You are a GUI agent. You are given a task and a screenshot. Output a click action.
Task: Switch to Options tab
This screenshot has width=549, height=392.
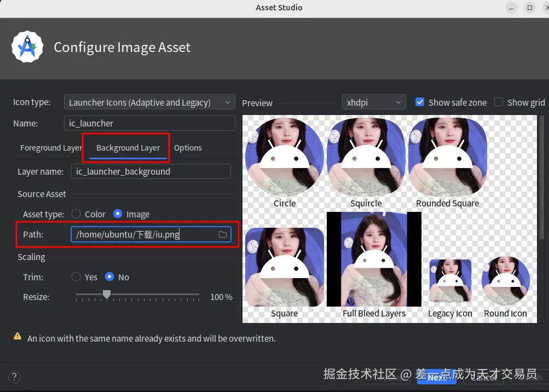[188, 148]
